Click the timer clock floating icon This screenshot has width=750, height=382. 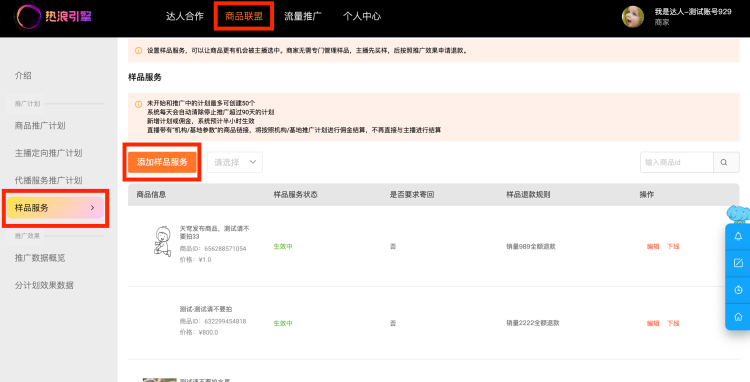pos(738,290)
